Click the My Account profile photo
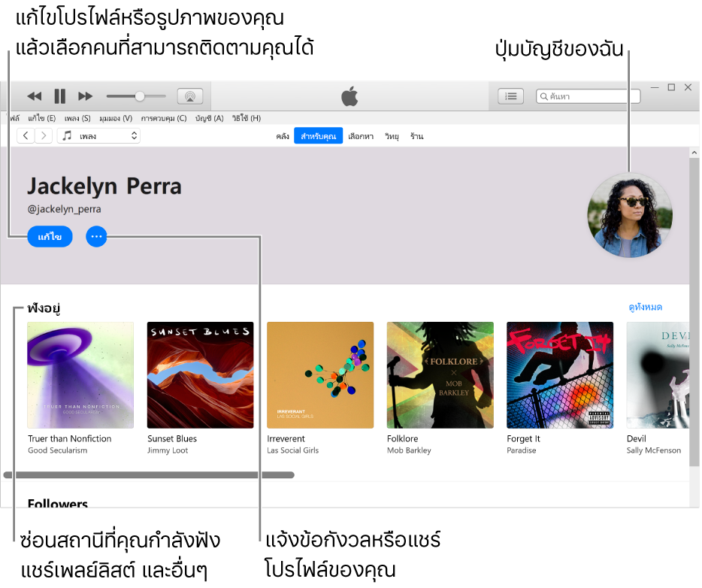Screen dimensions: 702x588 pyautogui.click(x=630, y=215)
